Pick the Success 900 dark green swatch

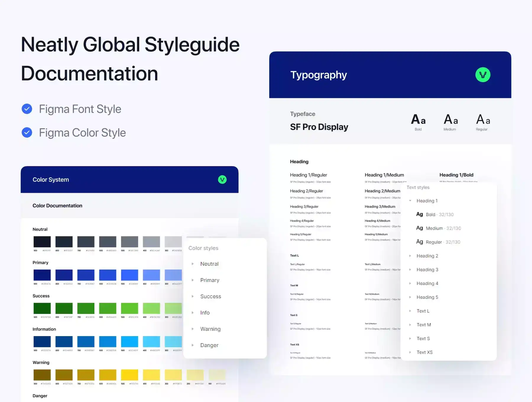click(42, 308)
